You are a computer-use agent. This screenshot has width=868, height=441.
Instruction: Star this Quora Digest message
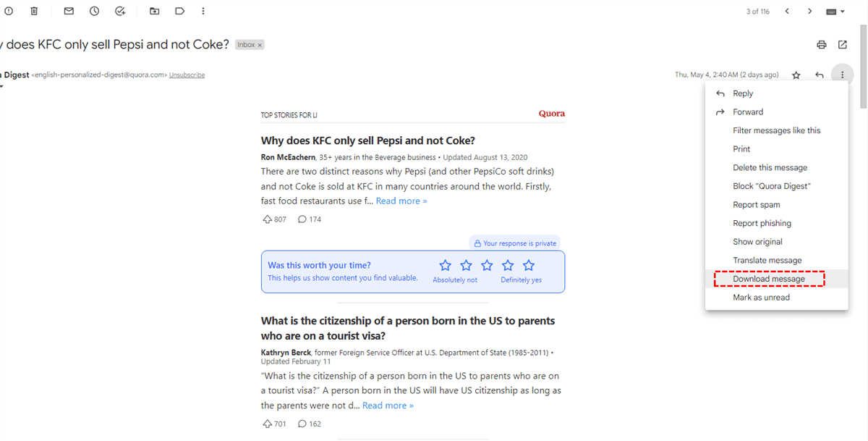click(796, 75)
